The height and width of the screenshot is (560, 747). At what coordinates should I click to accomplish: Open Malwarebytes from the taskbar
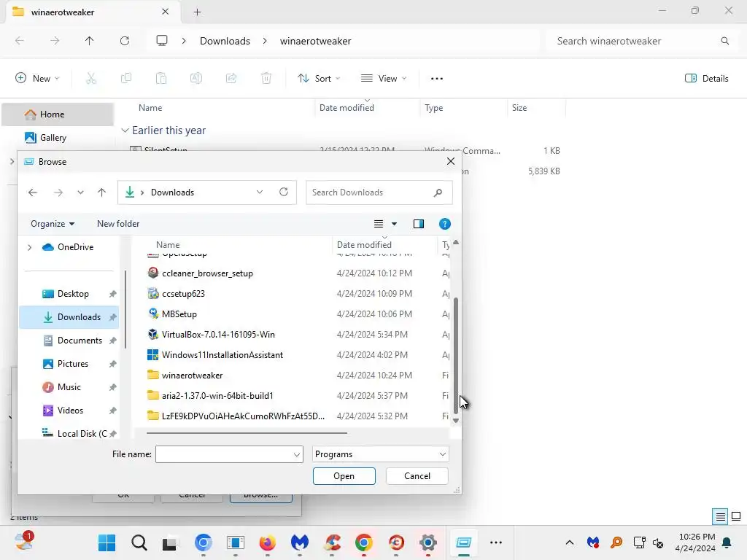tap(299, 542)
